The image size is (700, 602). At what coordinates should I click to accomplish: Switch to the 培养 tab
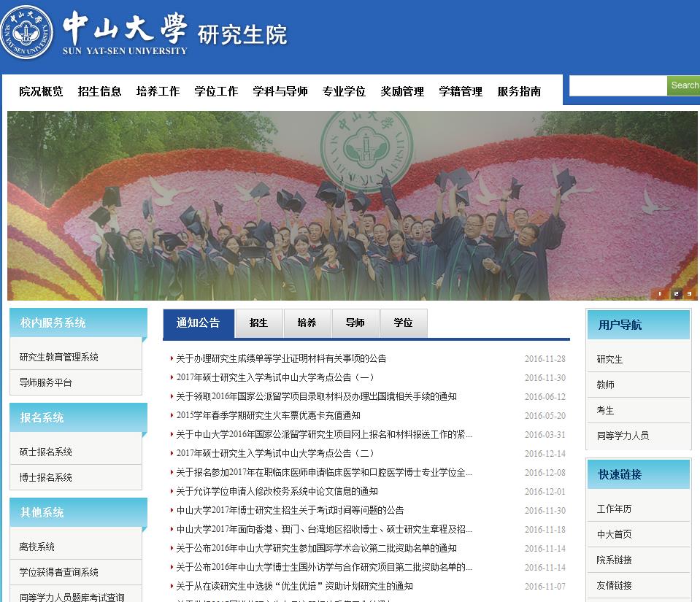pos(307,323)
